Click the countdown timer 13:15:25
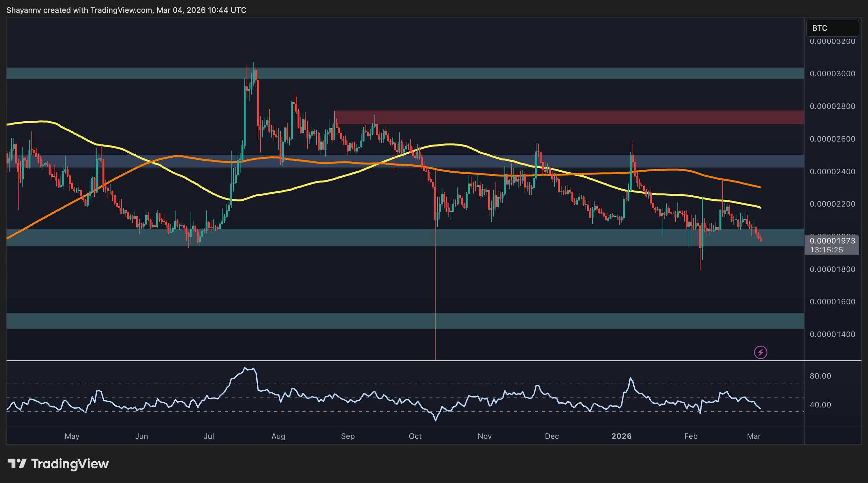The image size is (868, 483). 826,250
